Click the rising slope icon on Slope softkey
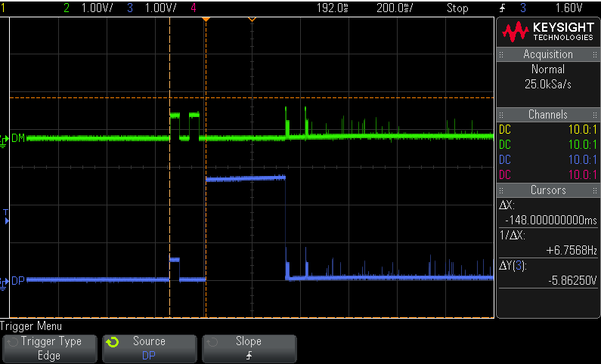 [x=249, y=356]
